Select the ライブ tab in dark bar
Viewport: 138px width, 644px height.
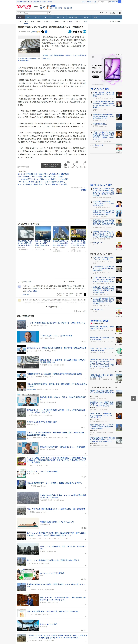click(x=37, y=17)
